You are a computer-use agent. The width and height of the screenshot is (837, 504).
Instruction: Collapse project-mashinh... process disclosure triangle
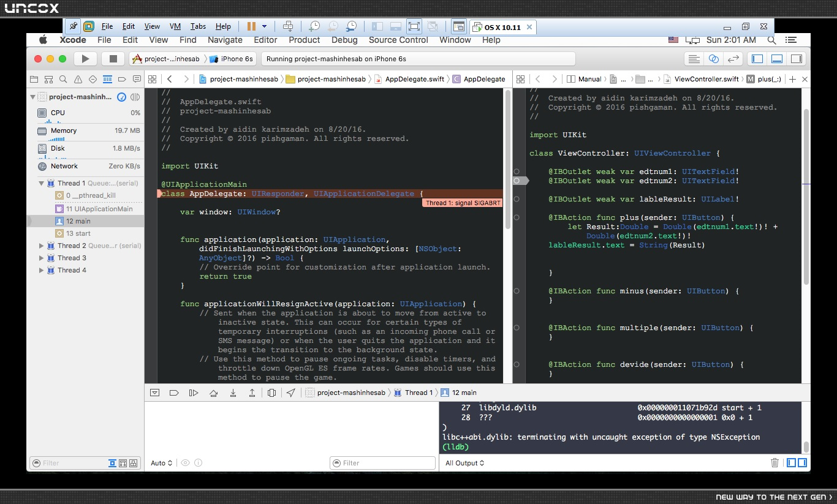32,97
